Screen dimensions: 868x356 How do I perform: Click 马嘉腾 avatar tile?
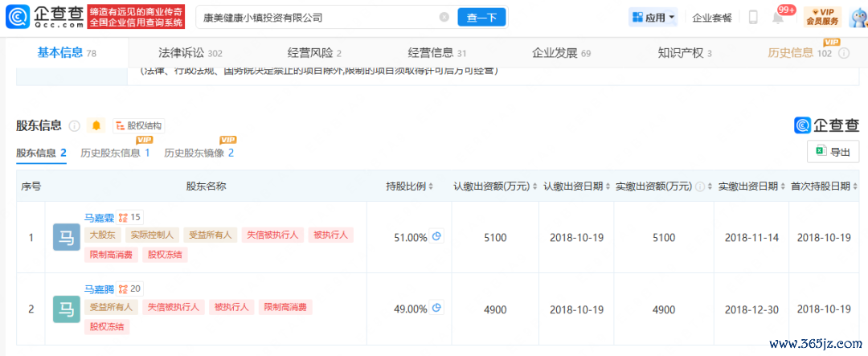point(67,309)
